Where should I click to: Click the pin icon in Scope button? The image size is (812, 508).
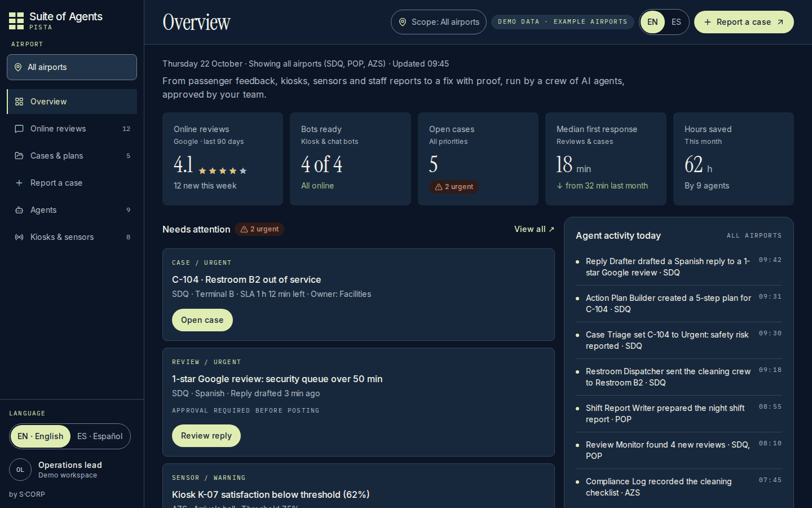403,22
